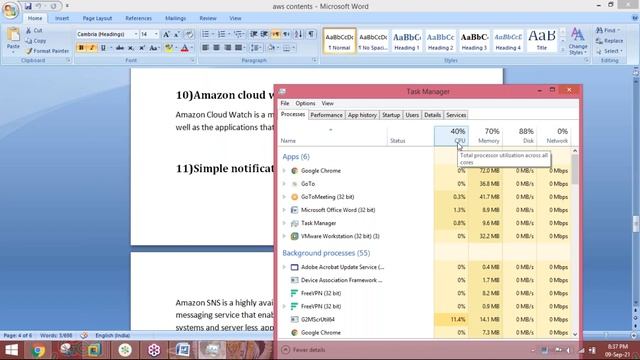Click the Grow Font icon
This screenshot has width=640, height=360.
point(166,34)
